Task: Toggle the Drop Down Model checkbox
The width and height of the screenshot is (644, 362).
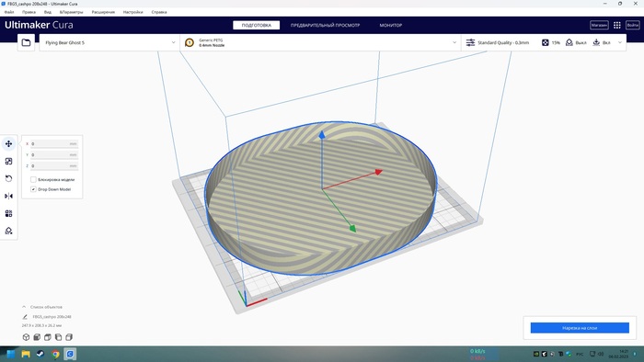Action: click(33, 189)
